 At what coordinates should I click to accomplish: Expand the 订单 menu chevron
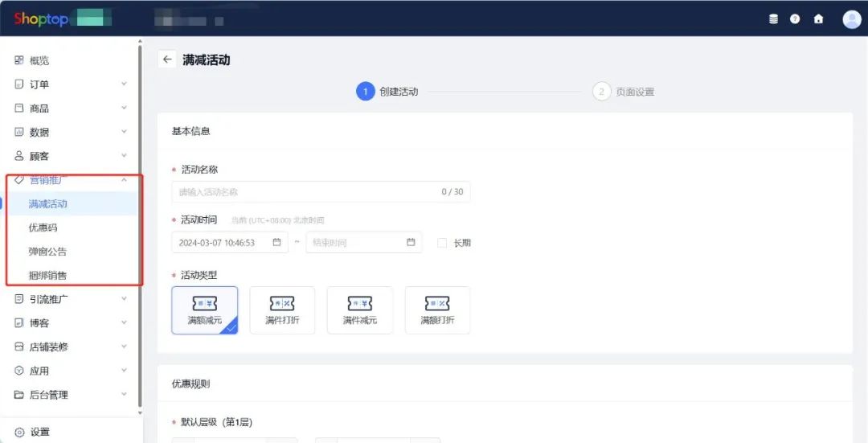point(124,84)
